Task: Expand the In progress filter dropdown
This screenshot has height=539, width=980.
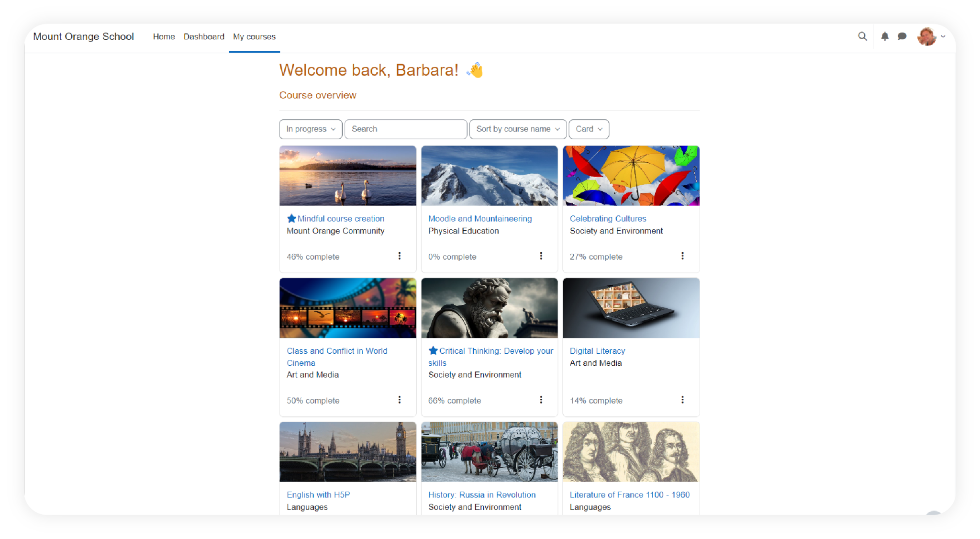Action: (309, 129)
